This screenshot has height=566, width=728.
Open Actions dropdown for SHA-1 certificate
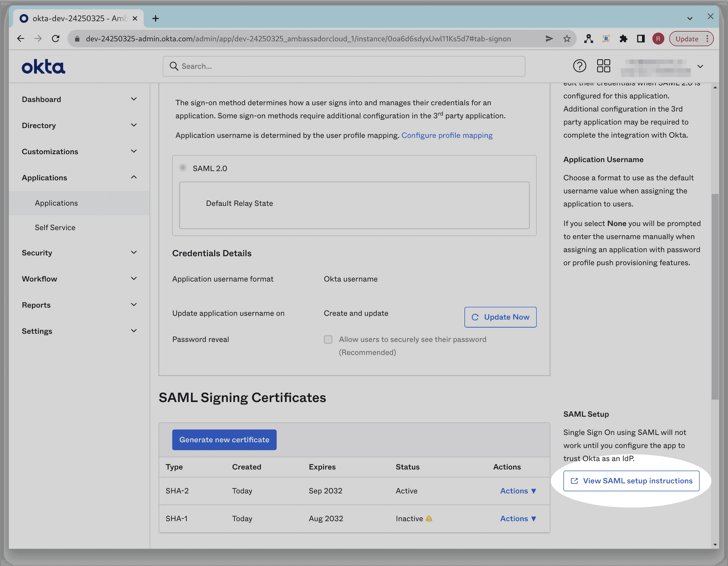[518, 519]
